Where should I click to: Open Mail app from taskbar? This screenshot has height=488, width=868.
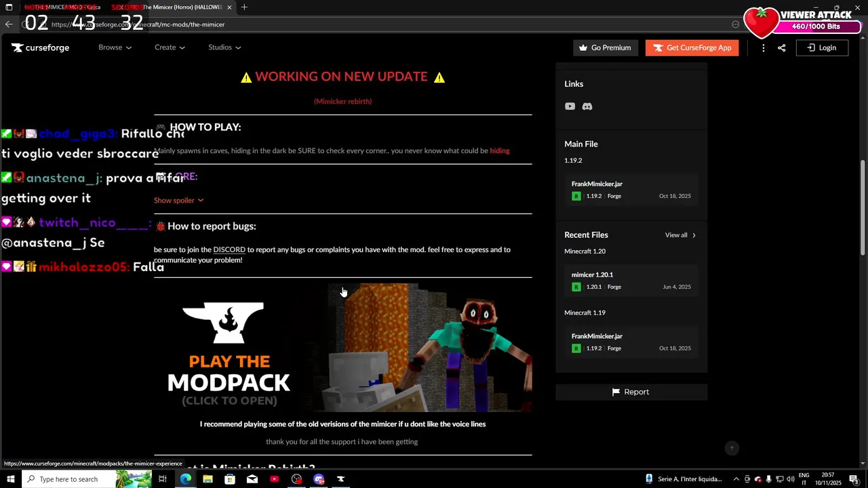click(252, 479)
